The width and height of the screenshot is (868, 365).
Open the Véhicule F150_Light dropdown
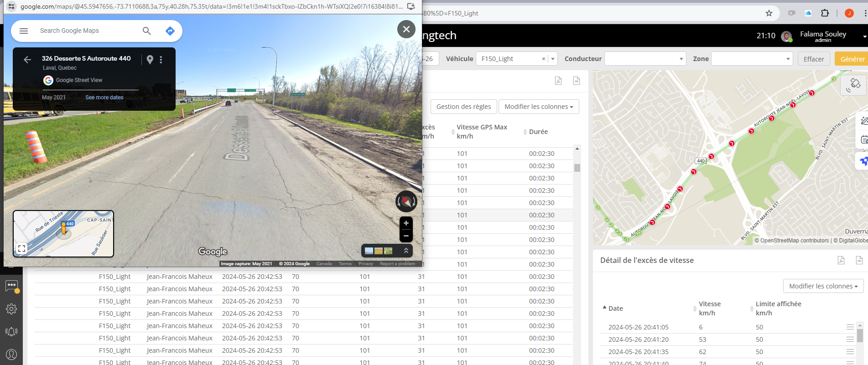553,59
